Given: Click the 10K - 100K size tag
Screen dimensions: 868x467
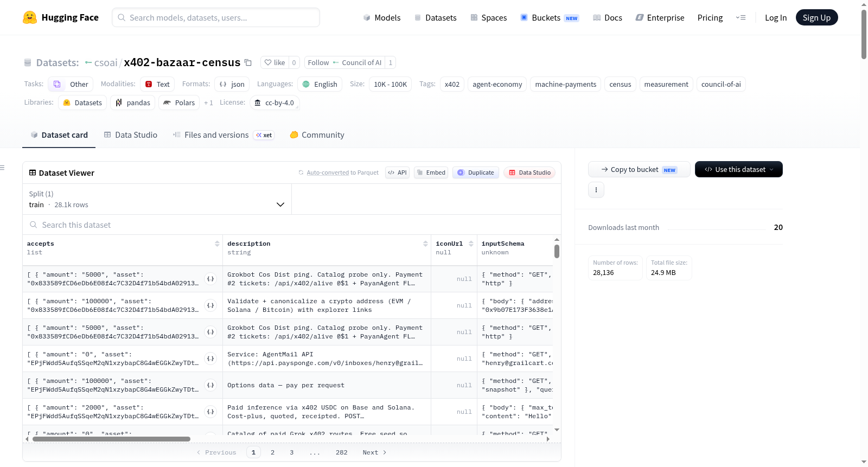Looking at the screenshot, I should [x=390, y=84].
